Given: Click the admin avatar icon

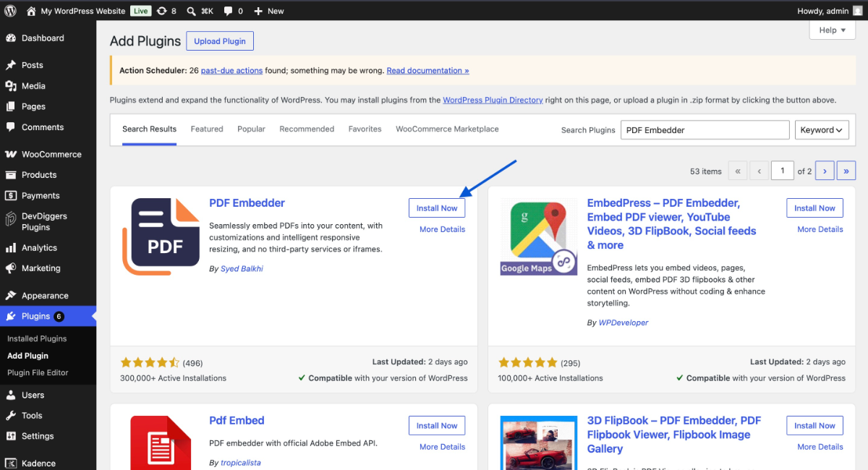Looking at the screenshot, I should point(857,11).
